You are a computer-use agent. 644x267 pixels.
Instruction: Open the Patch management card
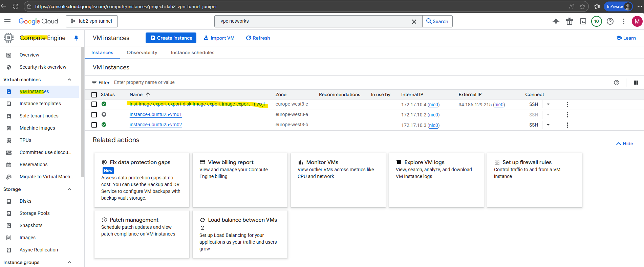click(142, 234)
